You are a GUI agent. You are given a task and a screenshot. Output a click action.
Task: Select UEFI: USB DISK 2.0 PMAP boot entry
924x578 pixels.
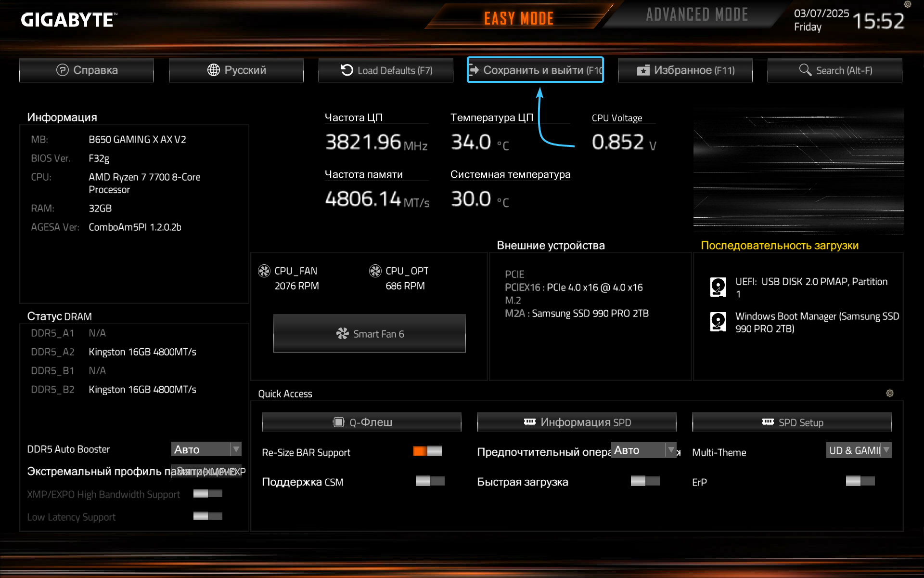pyautogui.click(x=811, y=288)
